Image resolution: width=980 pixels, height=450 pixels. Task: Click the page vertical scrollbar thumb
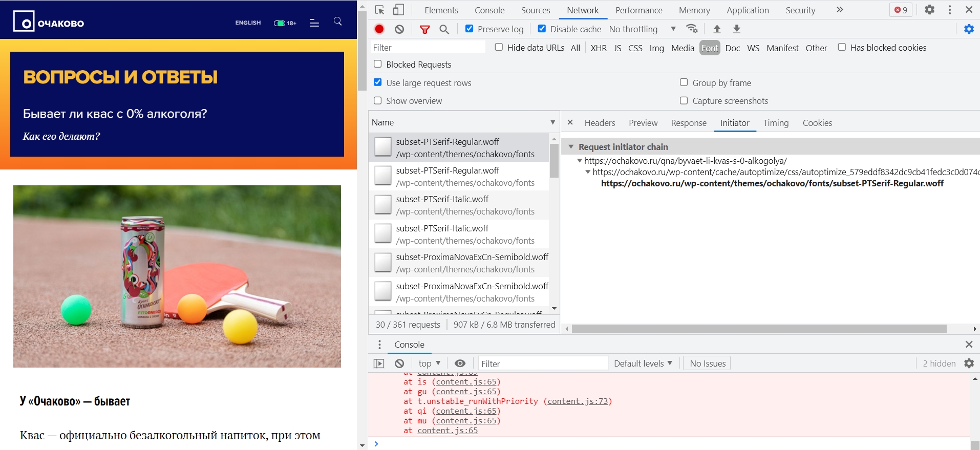(x=363, y=50)
